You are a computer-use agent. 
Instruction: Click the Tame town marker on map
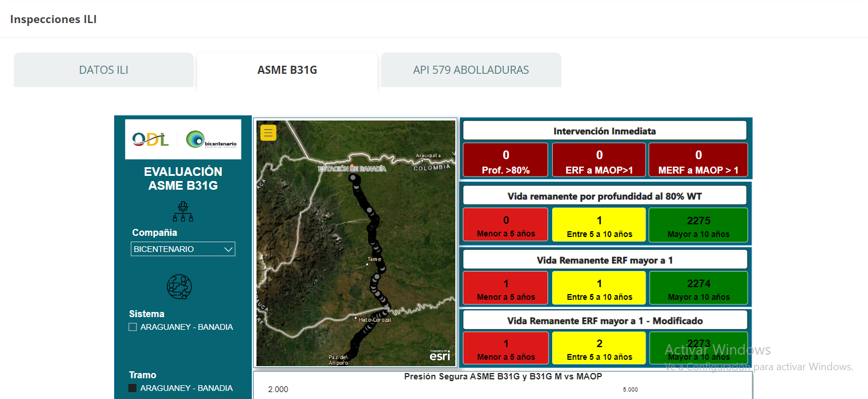pyautogui.click(x=367, y=265)
